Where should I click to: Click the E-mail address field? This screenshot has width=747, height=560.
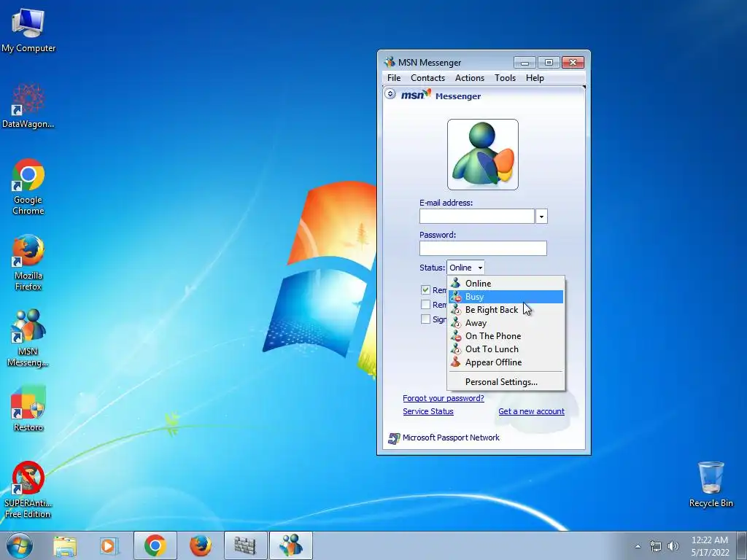coord(477,216)
